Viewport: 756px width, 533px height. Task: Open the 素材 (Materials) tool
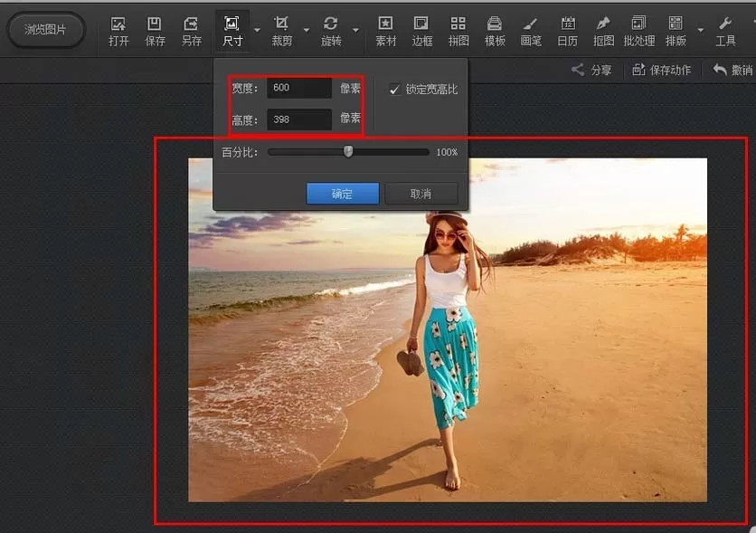pos(386,32)
